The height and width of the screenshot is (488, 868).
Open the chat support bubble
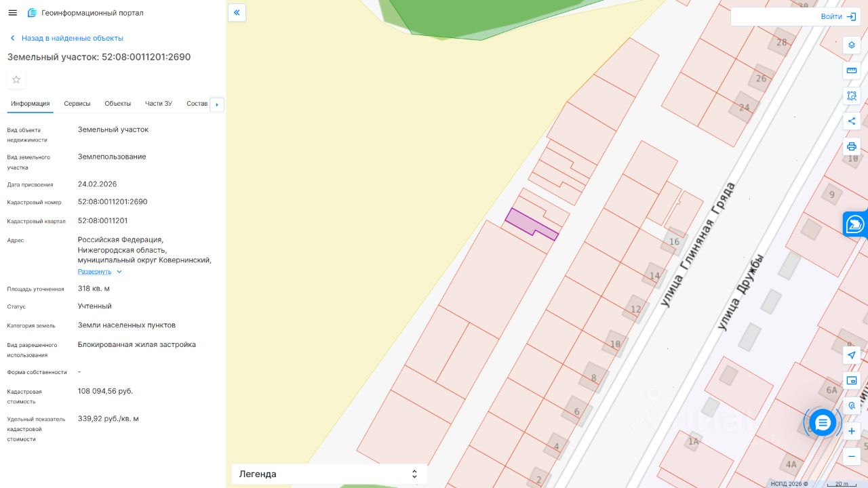pyautogui.click(x=823, y=423)
